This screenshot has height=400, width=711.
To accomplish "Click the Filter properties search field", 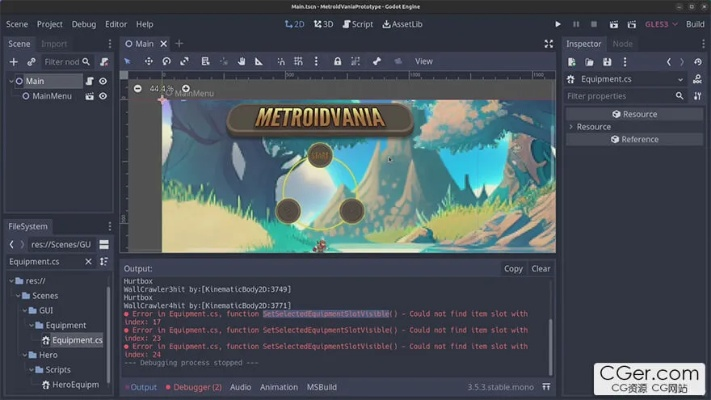I will [x=618, y=96].
